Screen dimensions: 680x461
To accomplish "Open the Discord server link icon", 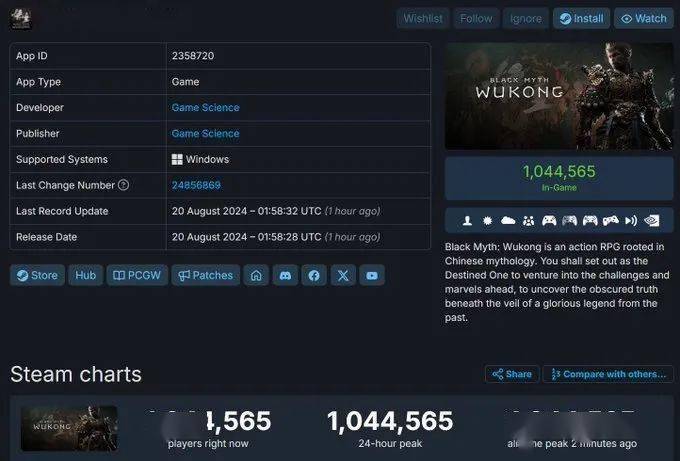I will coord(286,275).
